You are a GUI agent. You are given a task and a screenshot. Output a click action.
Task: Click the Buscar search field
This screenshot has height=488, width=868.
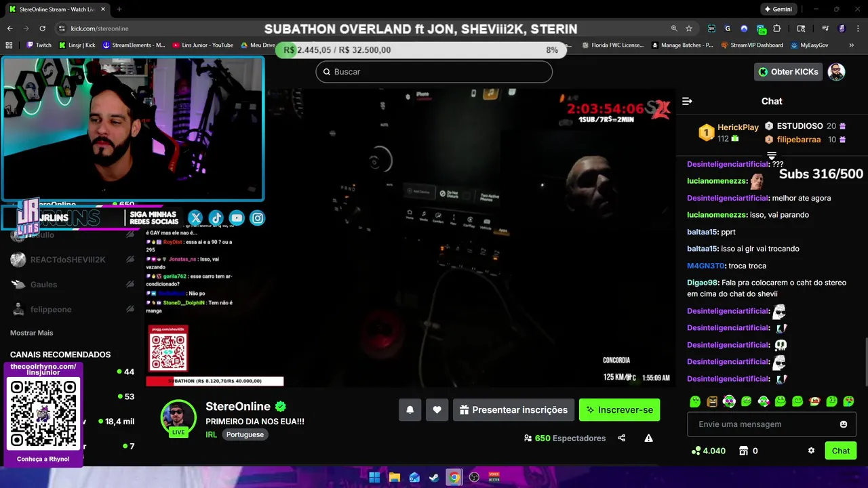(434, 72)
